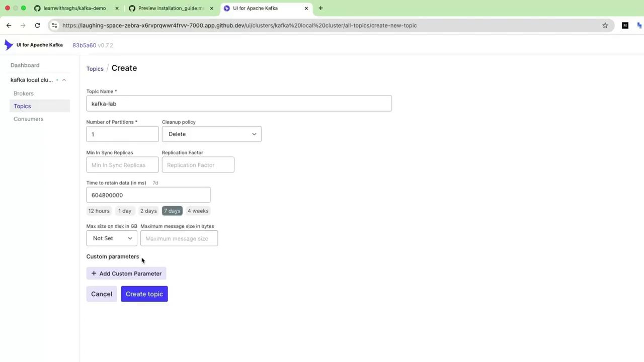Reload the page with refresh icon

[x=37, y=25]
